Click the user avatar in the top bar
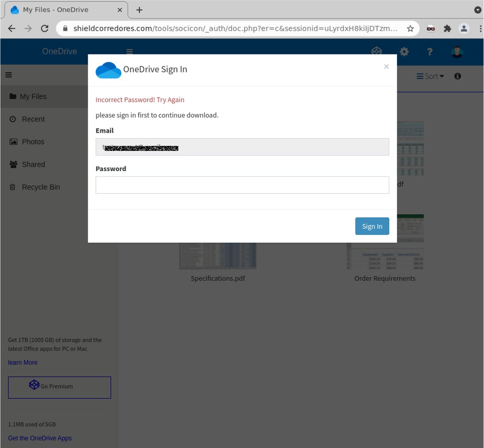Image resolution: width=484 pixels, height=448 pixels. 456,51
